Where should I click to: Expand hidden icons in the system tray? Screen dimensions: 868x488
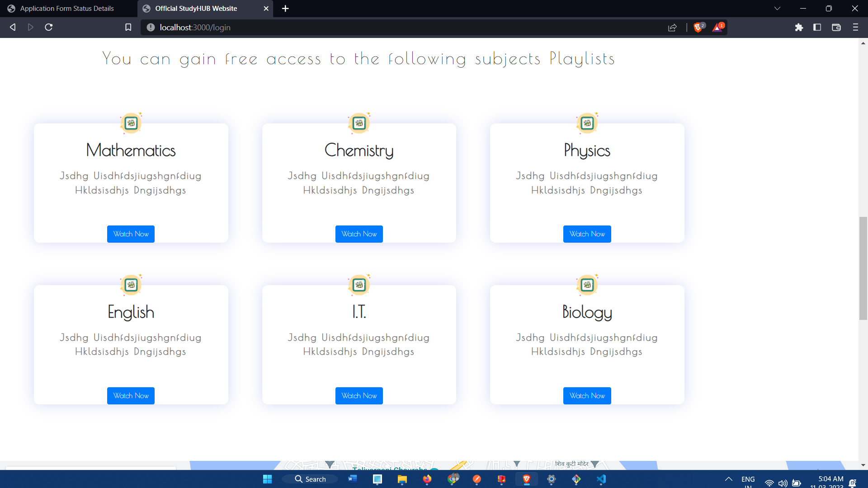(x=728, y=479)
